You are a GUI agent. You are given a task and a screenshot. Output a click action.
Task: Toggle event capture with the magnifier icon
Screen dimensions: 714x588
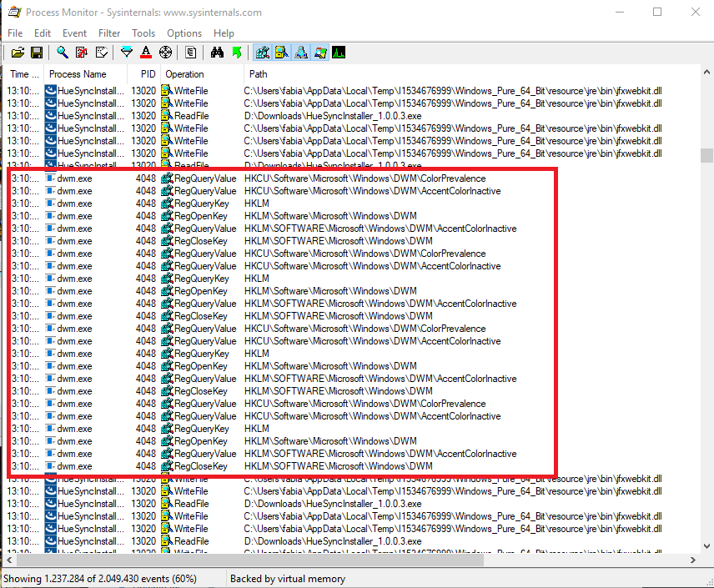(x=63, y=53)
